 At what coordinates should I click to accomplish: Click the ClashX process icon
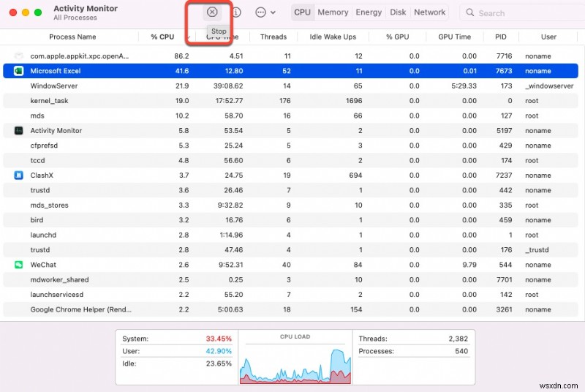(x=19, y=176)
